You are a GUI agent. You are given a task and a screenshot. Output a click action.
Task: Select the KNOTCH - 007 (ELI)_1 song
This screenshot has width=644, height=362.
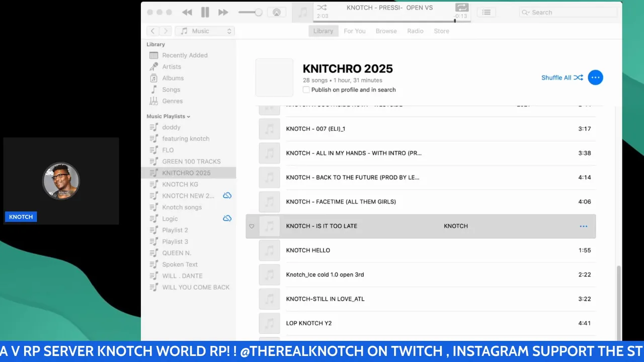coord(421,129)
